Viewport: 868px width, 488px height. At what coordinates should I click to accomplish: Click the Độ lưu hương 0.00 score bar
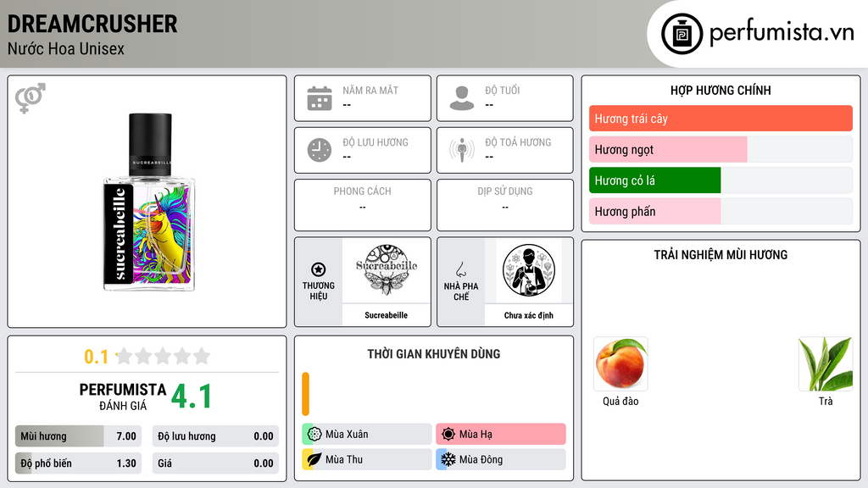point(215,436)
